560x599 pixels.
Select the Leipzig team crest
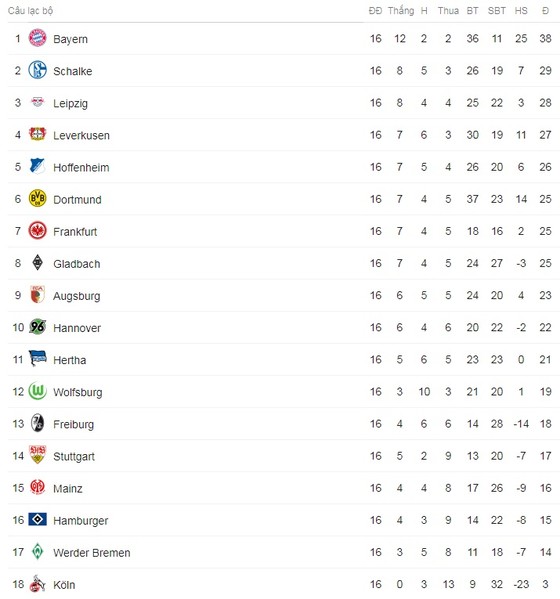(x=37, y=102)
